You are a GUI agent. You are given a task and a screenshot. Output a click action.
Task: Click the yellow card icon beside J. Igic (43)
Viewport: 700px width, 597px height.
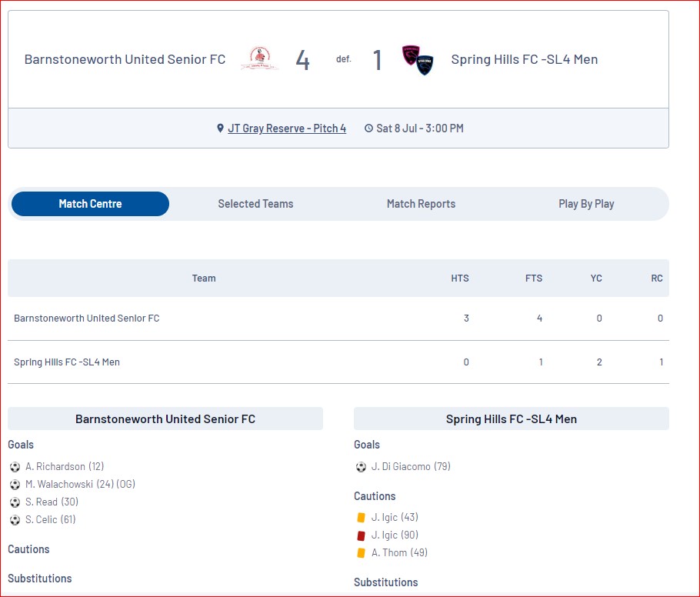[x=362, y=517]
